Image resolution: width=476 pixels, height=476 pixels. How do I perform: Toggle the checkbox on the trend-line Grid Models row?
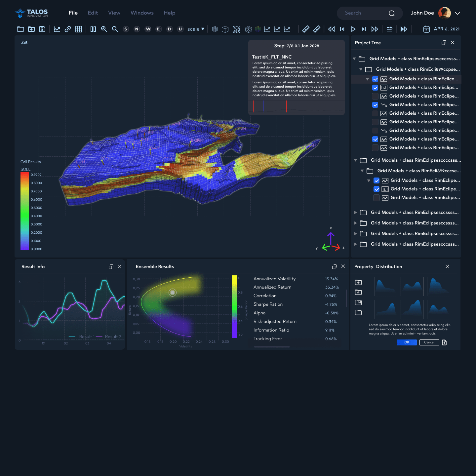[x=375, y=105]
